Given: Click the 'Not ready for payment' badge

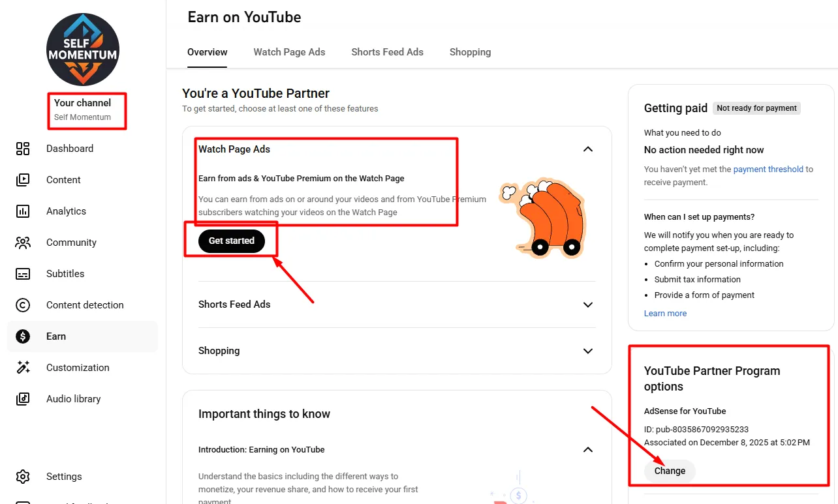Looking at the screenshot, I should (x=757, y=108).
